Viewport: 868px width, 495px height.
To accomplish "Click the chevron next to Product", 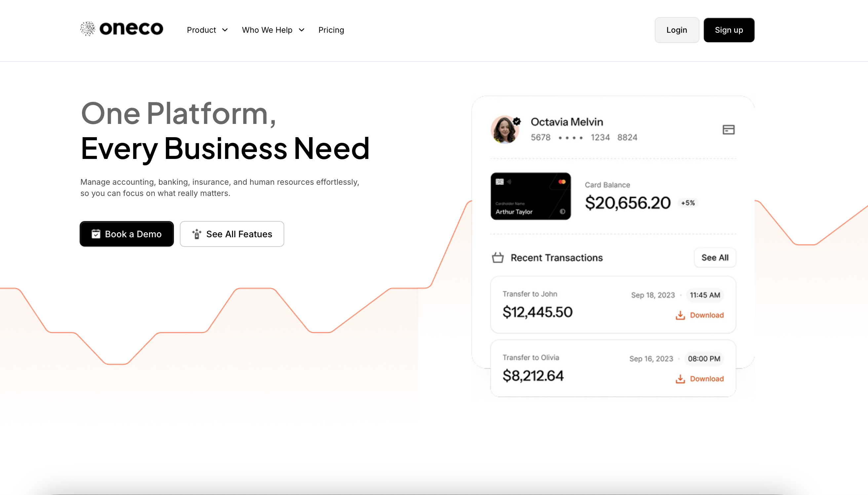I will pos(224,30).
